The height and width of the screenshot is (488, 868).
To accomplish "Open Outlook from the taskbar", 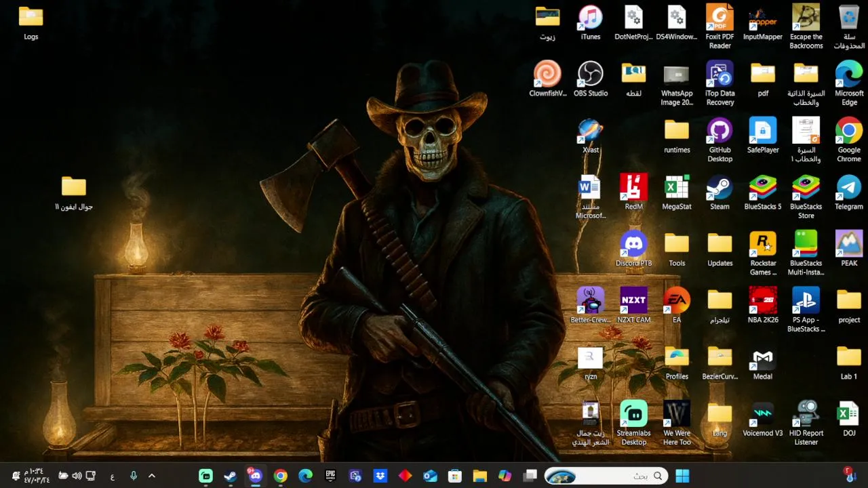I will [x=430, y=476].
